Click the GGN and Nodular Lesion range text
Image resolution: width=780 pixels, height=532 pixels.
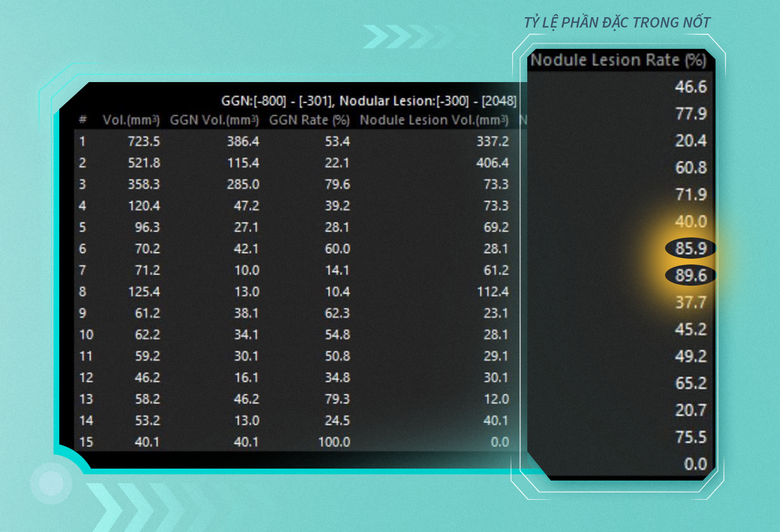tap(369, 101)
